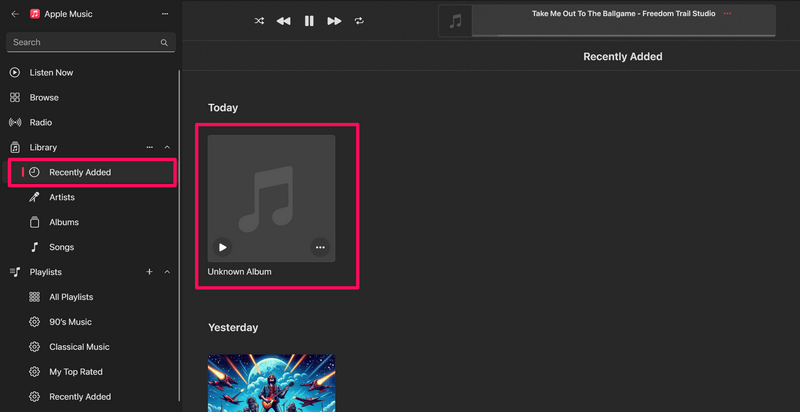Go to Browse section

pos(44,98)
